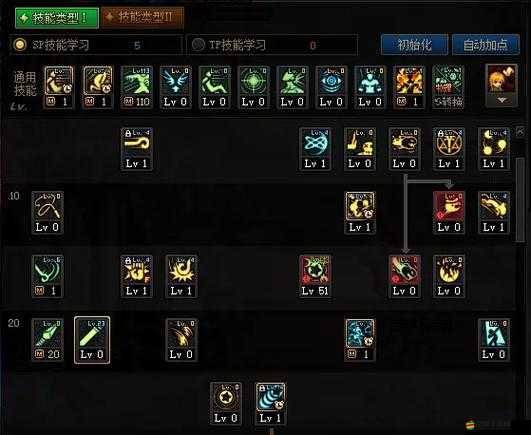The width and height of the screenshot is (531, 435).
Task: Click the Lv 110 green dash skill icon
Action: click(137, 87)
